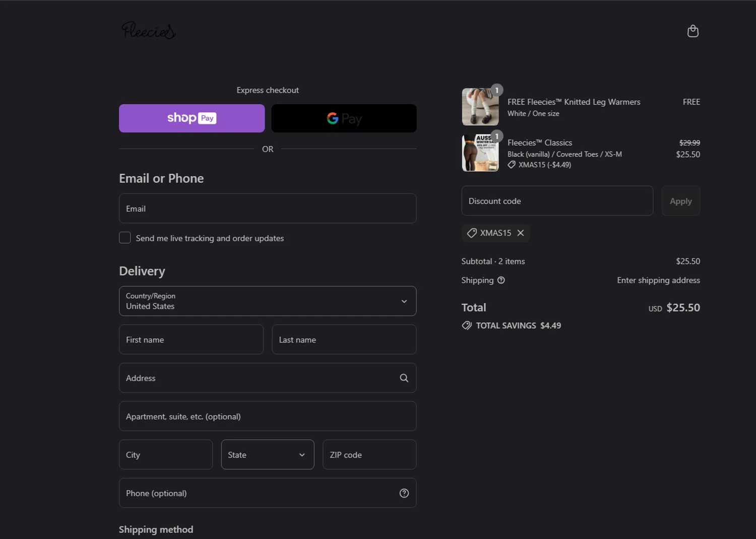This screenshot has height=539, width=756.
Task: Click the 'Enter shipping address' text
Action: [x=658, y=280]
